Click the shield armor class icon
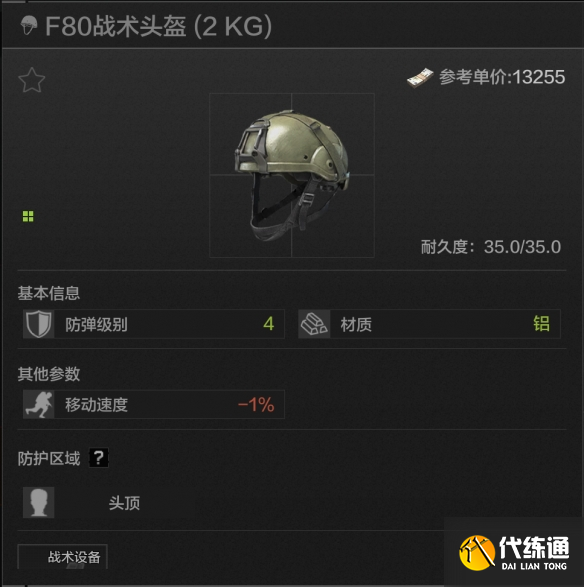The height and width of the screenshot is (587, 584). point(39,324)
